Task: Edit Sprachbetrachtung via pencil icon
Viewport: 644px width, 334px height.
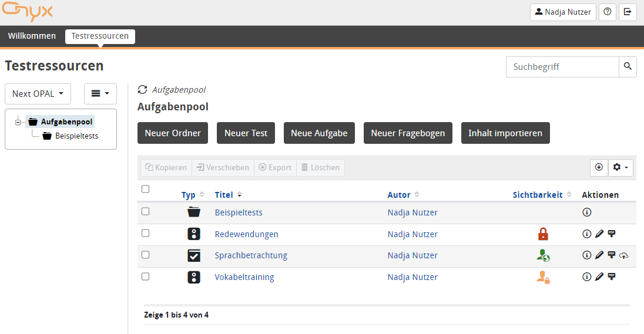Action: (x=599, y=255)
